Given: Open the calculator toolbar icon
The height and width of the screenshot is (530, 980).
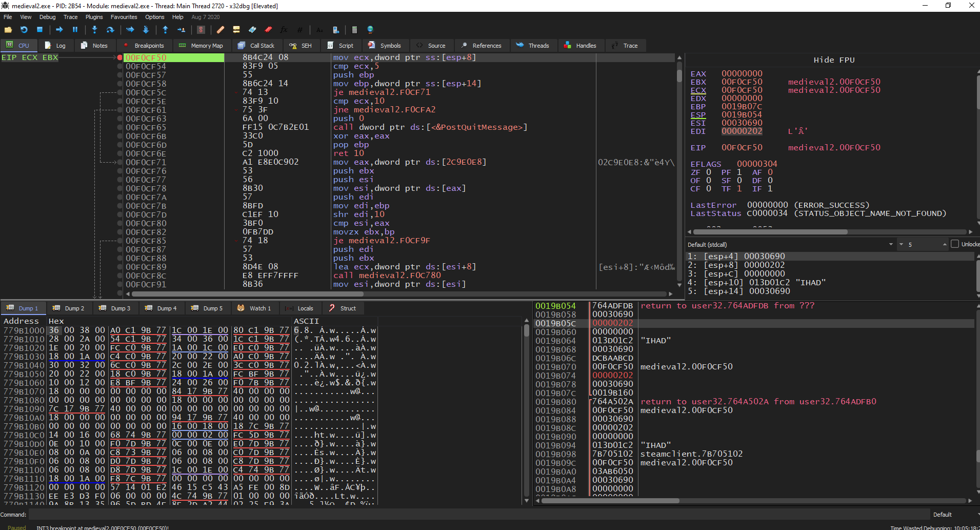Looking at the screenshot, I should click(354, 30).
